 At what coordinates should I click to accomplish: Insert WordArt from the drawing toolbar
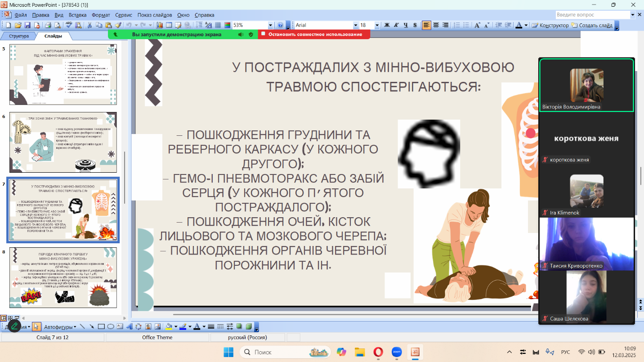click(129, 326)
